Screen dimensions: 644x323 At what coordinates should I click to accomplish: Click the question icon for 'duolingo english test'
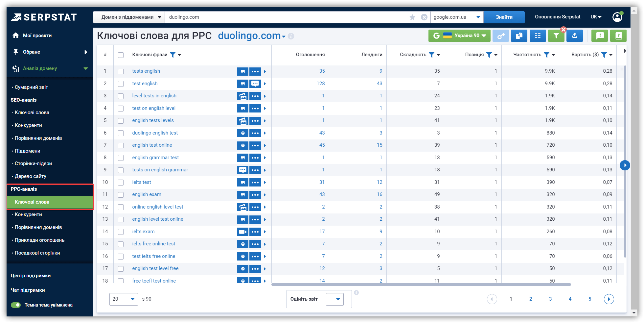[242, 133]
